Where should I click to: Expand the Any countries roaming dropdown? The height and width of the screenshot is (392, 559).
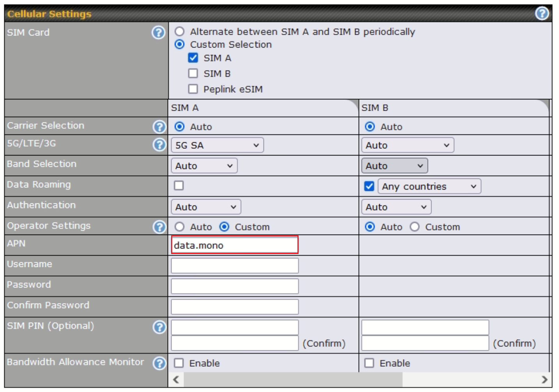[x=429, y=187]
